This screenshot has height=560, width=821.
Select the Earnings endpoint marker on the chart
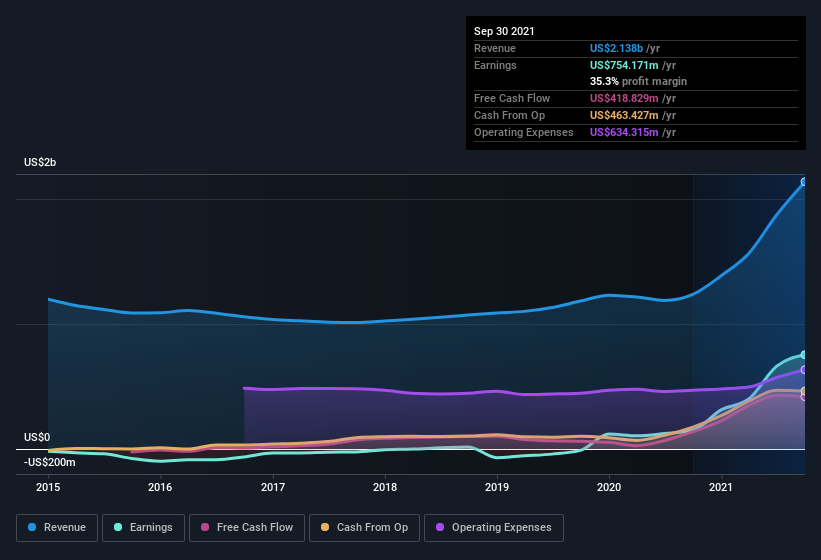[804, 355]
